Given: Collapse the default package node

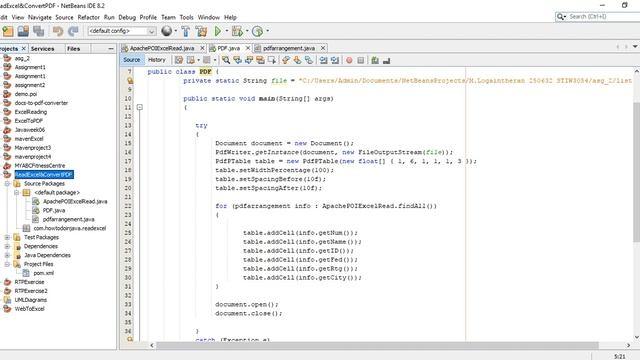Looking at the screenshot, I should tap(16, 193).
